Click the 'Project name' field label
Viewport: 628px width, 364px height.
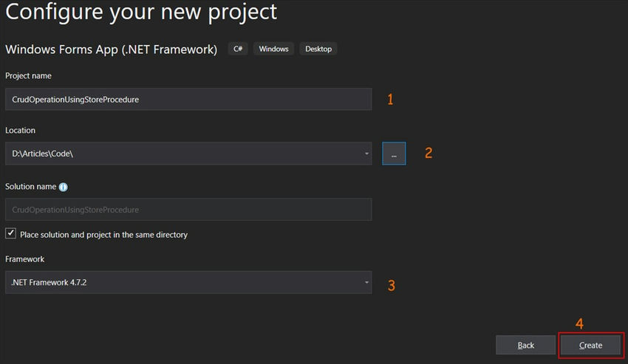28,75
